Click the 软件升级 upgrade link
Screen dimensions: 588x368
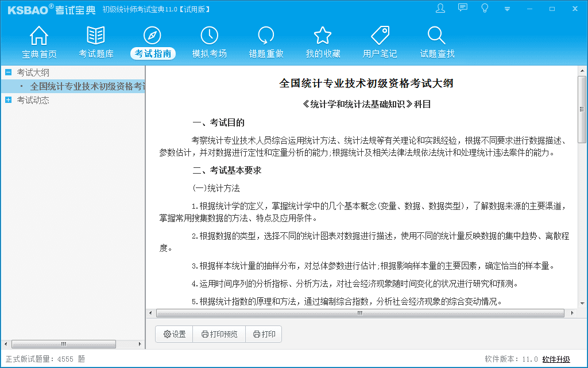pos(556,359)
